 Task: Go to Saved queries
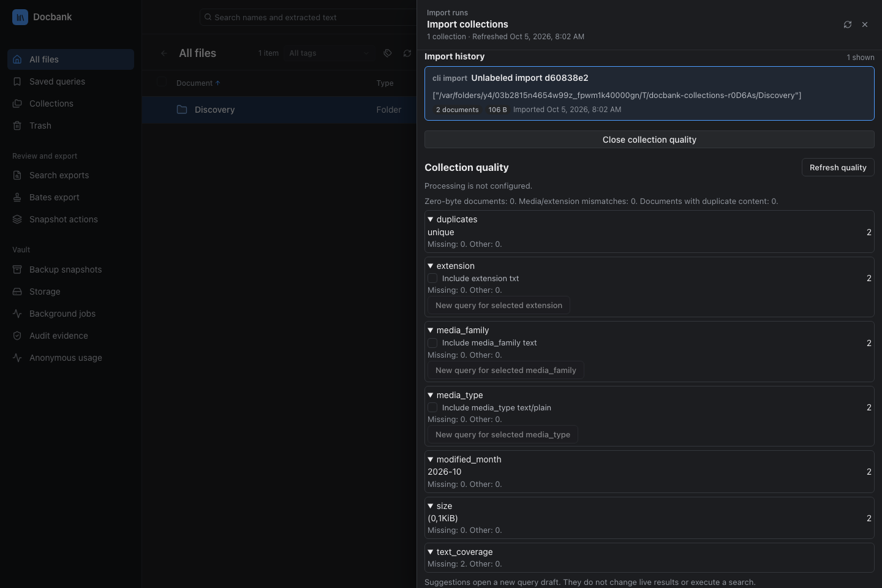coord(70,81)
